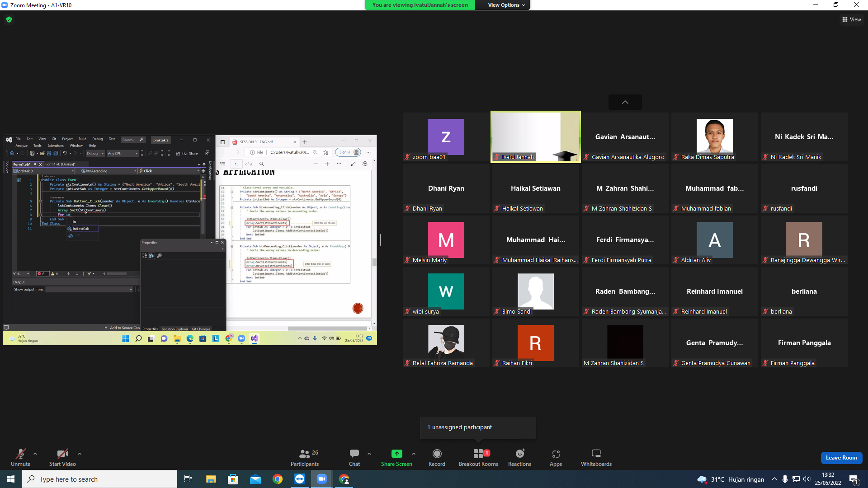Unmute the microphone in Zoom
The image size is (868, 488).
tap(20, 457)
